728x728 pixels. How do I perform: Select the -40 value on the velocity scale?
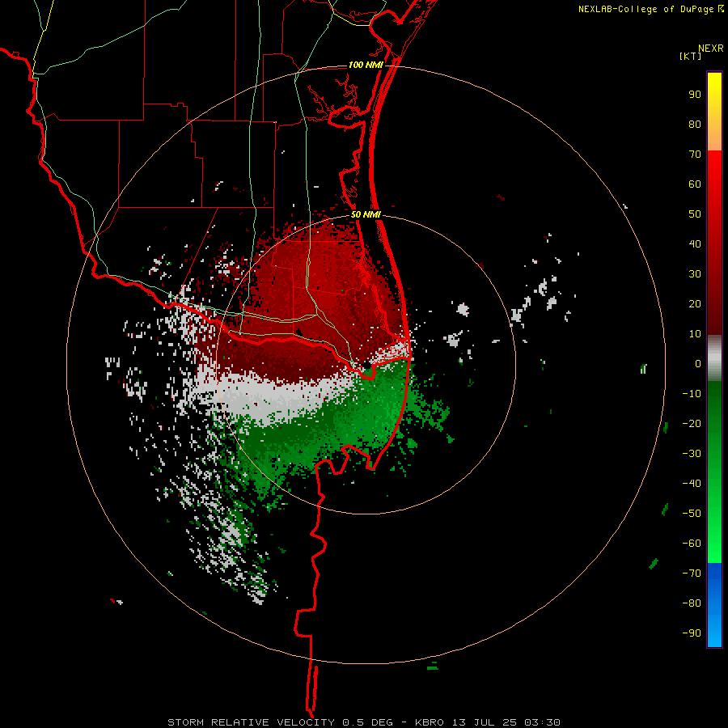pyautogui.click(x=692, y=484)
